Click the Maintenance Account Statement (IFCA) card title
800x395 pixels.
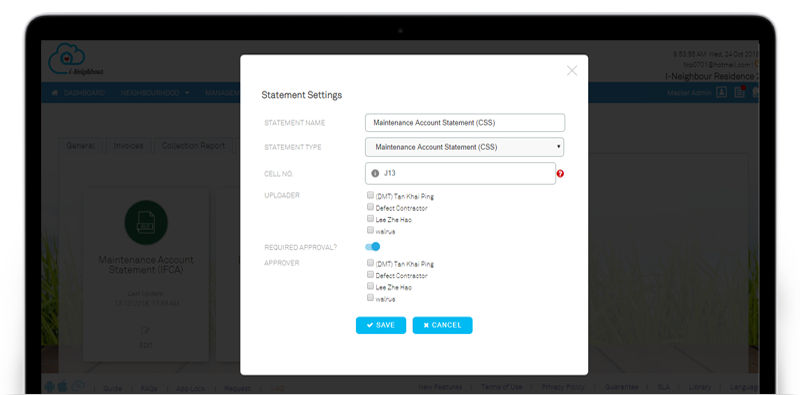146,265
